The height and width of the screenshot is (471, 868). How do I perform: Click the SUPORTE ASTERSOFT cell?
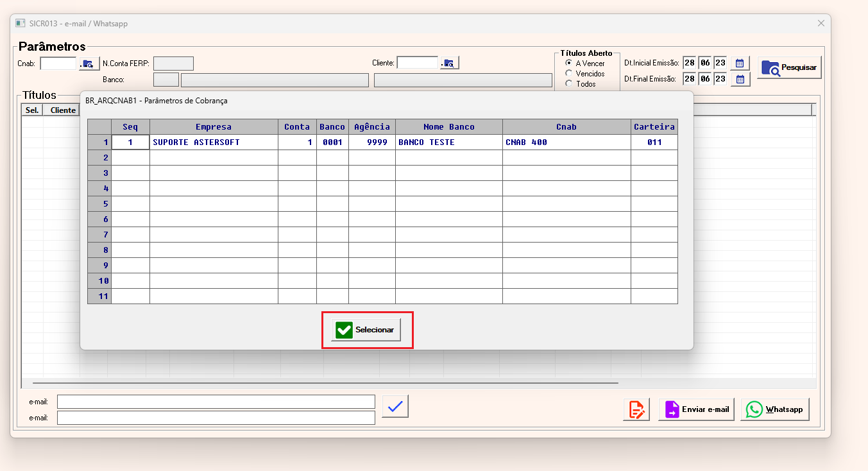[214, 142]
